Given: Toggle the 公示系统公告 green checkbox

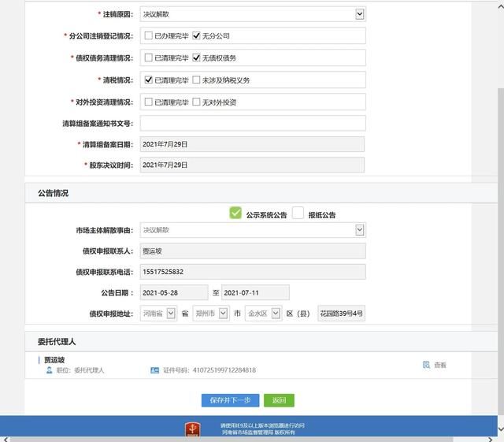Looking at the screenshot, I should click(235, 213).
